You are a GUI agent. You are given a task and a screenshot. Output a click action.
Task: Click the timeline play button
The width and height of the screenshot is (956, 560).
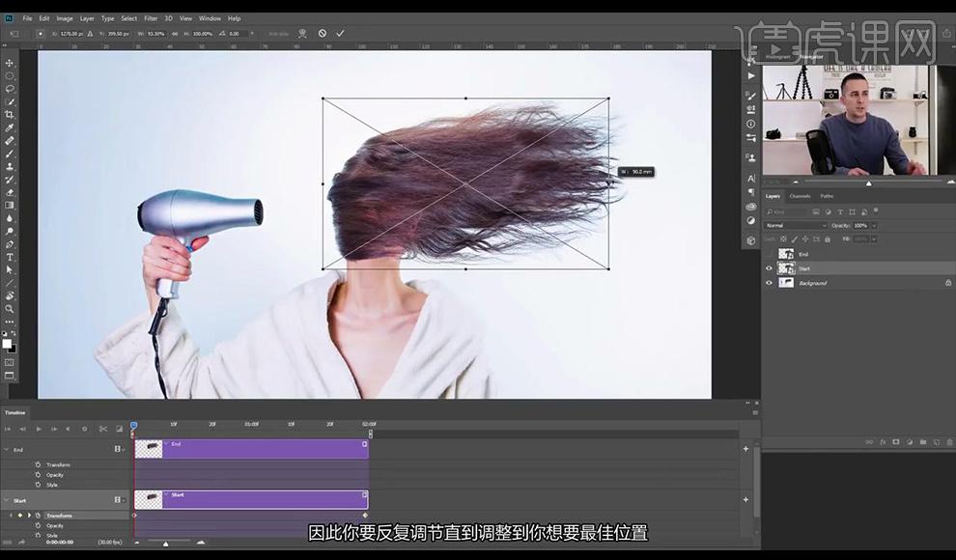[x=39, y=429]
